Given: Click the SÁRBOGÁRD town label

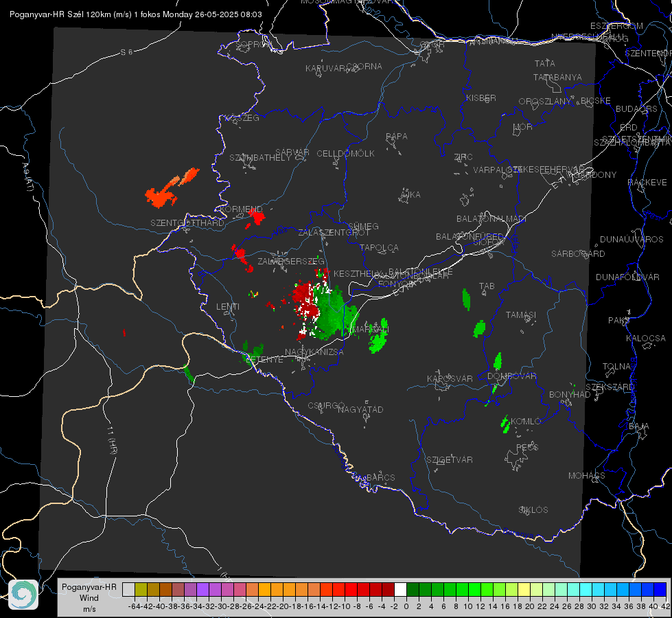Looking at the screenshot, I should 578,254.
